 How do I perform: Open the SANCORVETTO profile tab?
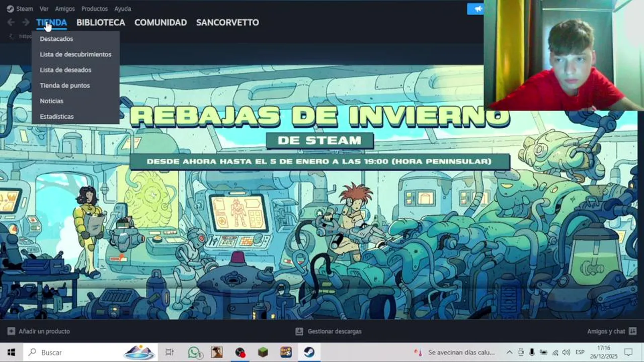tap(227, 23)
